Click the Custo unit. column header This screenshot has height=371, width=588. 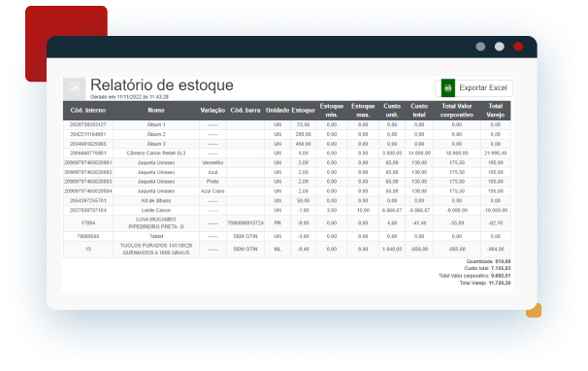(x=392, y=111)
